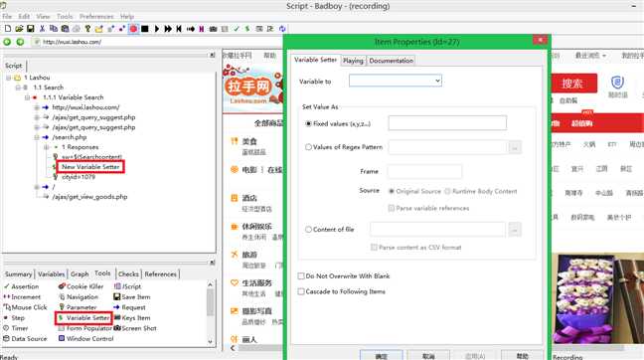644x360 pixels.
Task: Select the Window Control tool
Action: pyautogui.click(x=85, y=339)
